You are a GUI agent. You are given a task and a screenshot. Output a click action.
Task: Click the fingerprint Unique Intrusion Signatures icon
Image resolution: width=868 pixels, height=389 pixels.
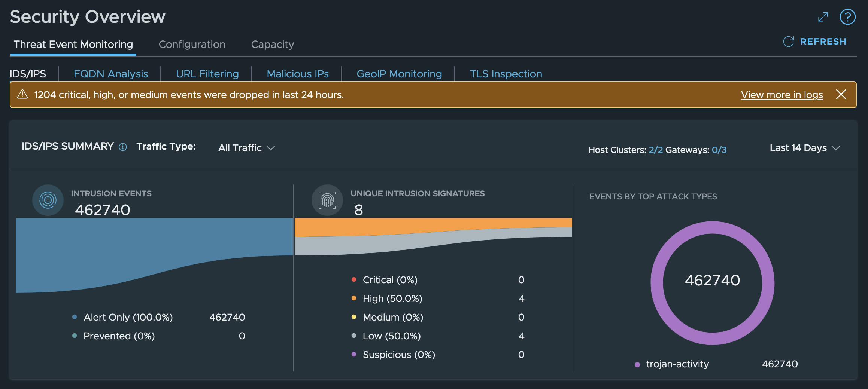[327, 200]
